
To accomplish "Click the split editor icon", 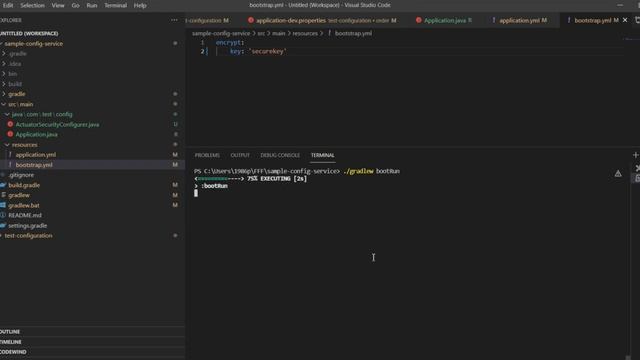I will (637, 20).
